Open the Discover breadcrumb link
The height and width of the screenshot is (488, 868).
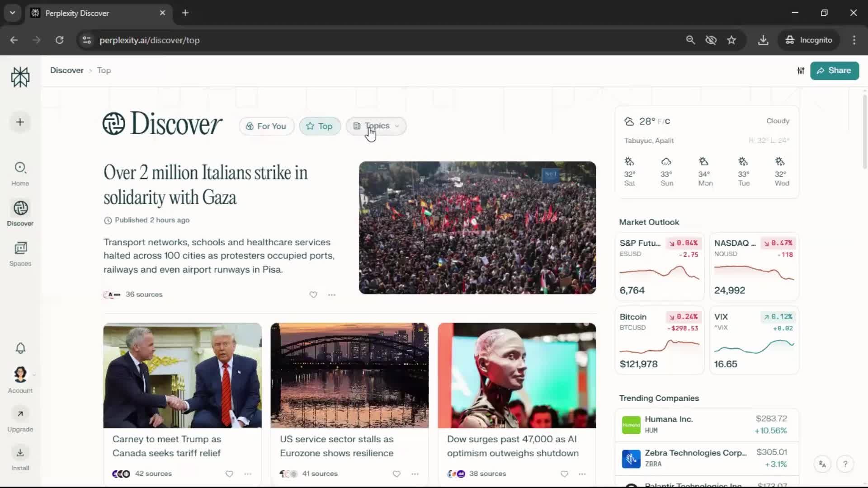[x=67, y=70]
